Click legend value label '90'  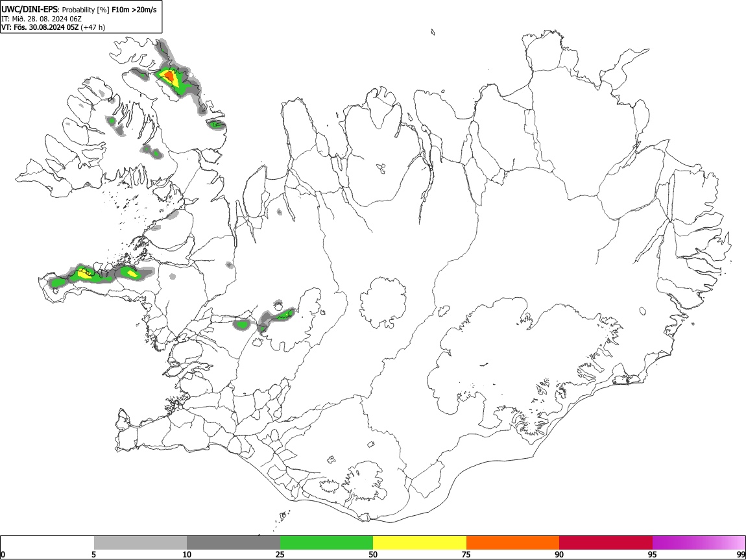559,555
